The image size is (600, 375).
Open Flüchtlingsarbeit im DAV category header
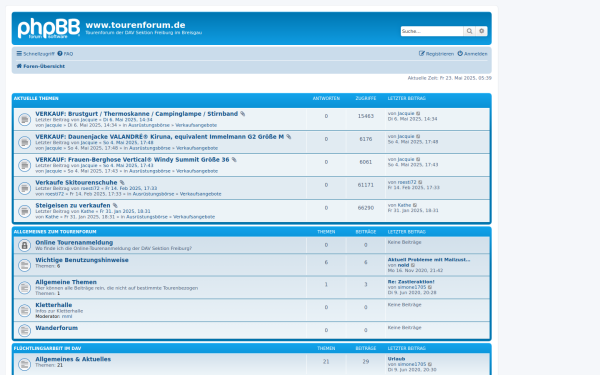point(47,349)
